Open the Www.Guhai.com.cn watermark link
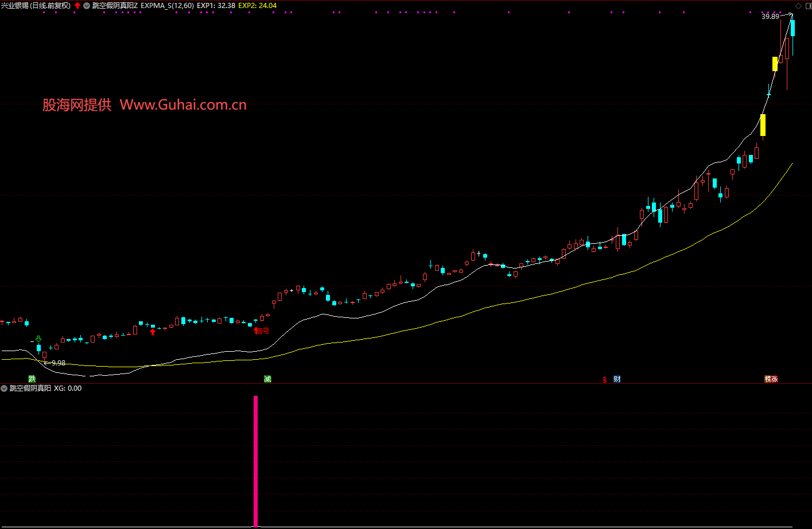 click(x=183, y=105)
